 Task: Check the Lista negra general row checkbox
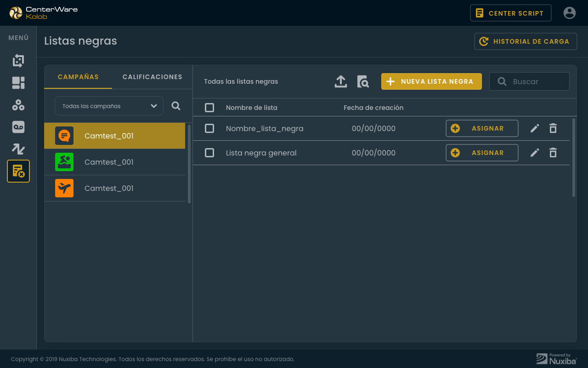pyautogui.click(x=209, y=153)
